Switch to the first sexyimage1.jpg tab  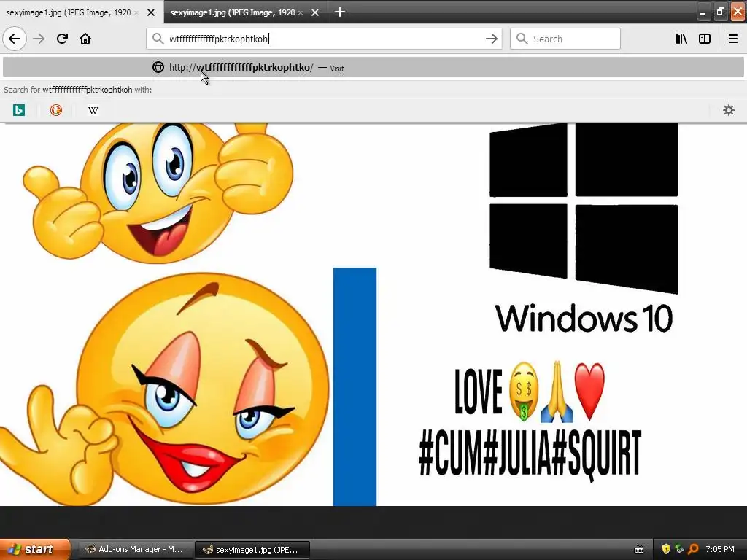[x=71, y=12]
